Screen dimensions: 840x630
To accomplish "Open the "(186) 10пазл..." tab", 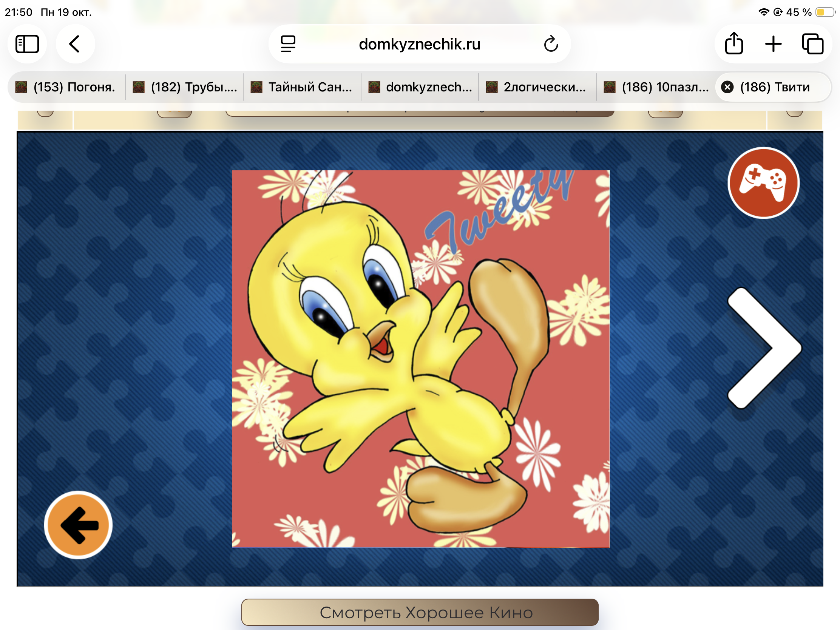I will 656,87.
